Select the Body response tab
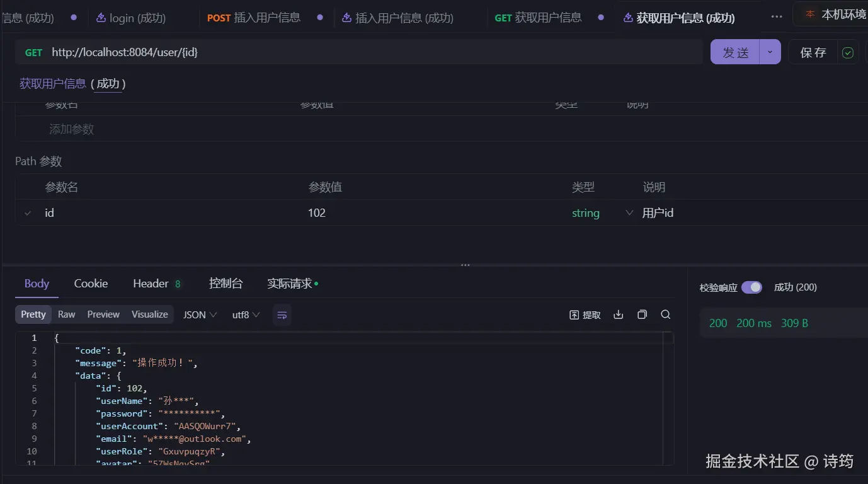Viewport: 868px width, 484px height. (x=37, y=284)
